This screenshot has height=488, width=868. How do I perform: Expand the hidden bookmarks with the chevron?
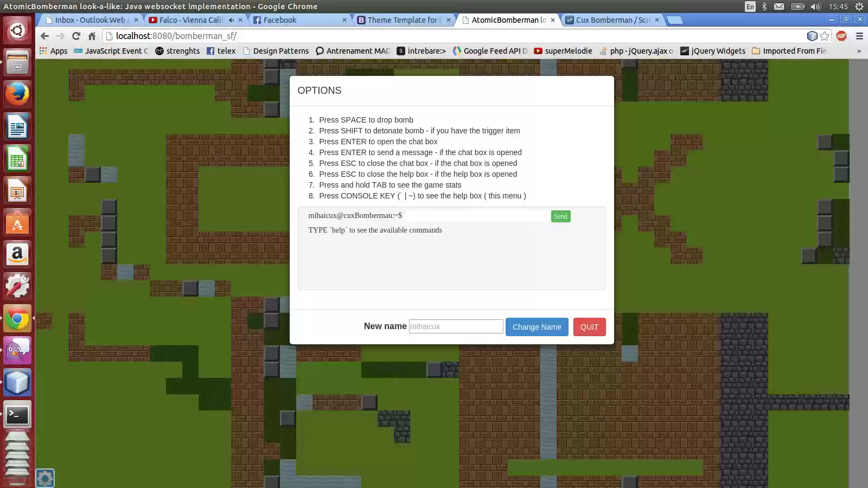pyautogui.click(x=858, y=51)
